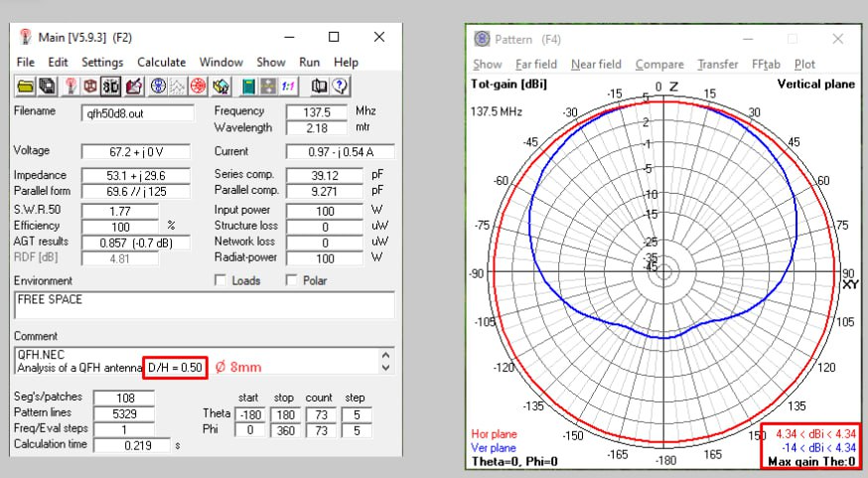Screen dimensions: 868x478
Task: Click the edit input file pencil icon
Action: pos(133,85)
